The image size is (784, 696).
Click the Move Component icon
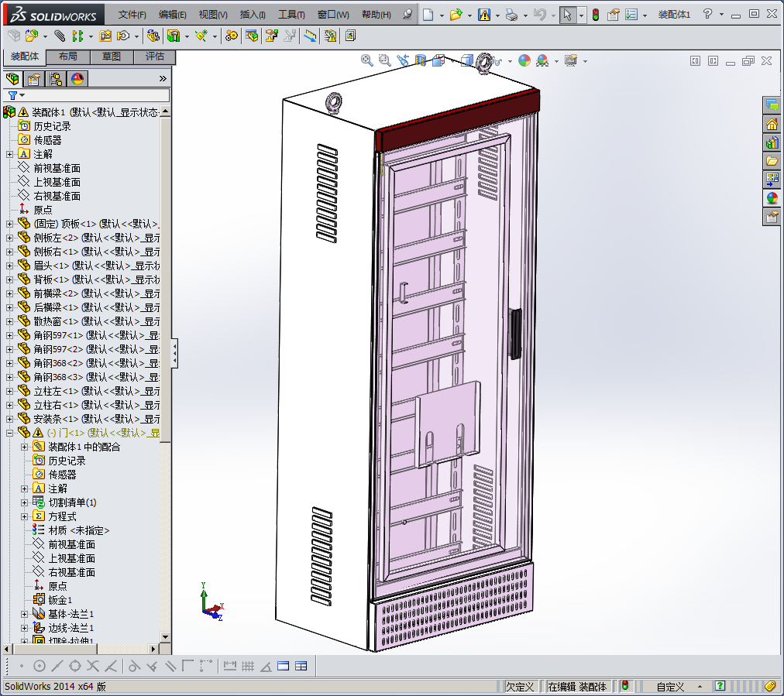tap(123, 36)
